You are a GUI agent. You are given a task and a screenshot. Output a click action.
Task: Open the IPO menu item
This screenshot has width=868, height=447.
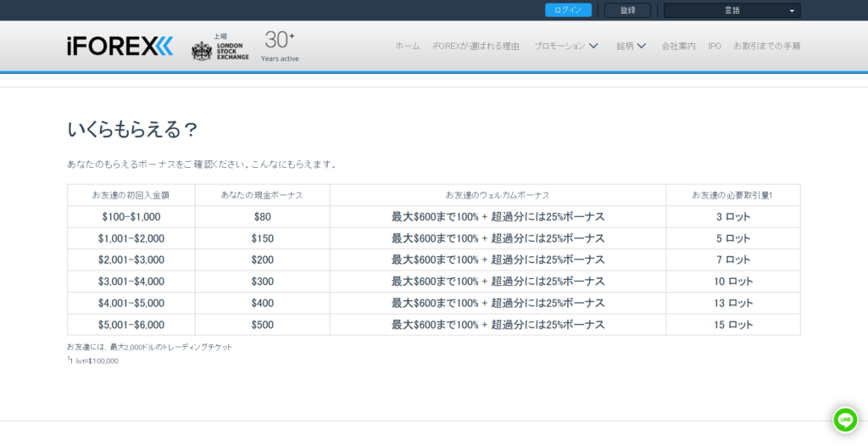point(715,46)
